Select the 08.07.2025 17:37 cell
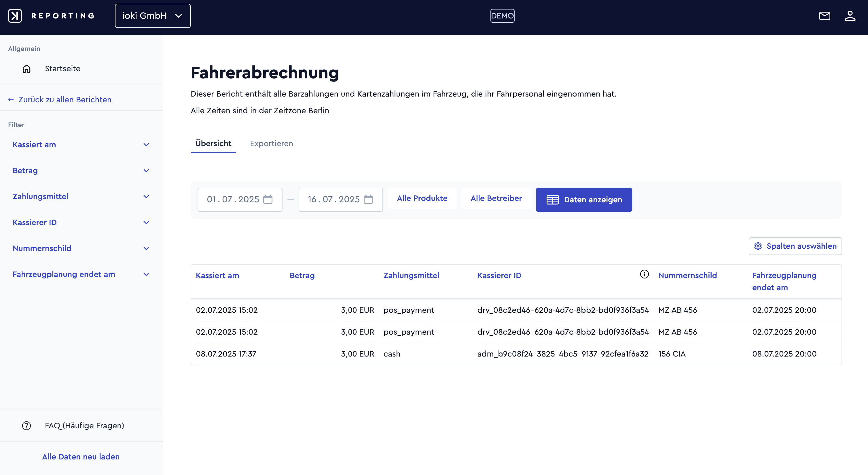868x475 pixels. (x=226, y=354)
